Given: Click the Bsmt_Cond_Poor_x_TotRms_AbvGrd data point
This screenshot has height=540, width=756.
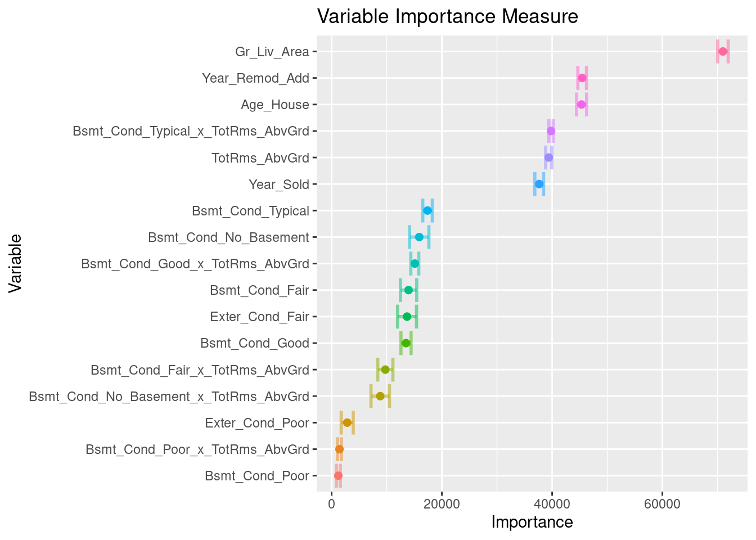Looking at the screenshot, I should point(339,449).
